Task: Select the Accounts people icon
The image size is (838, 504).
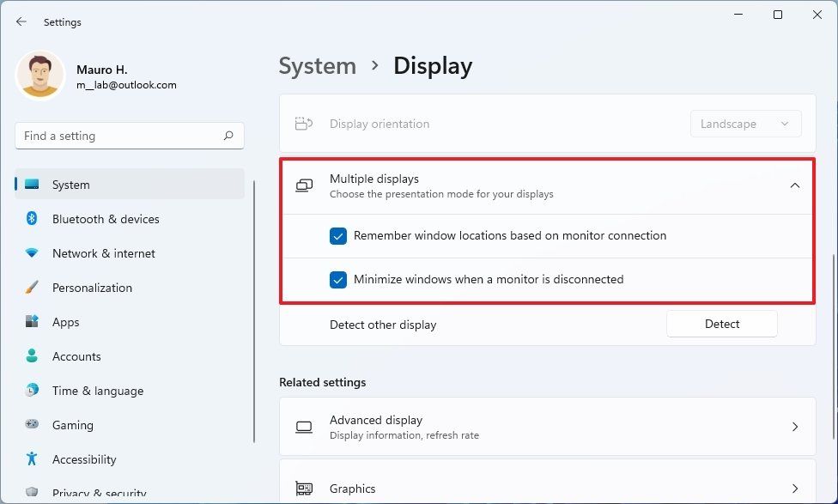Action: 31,356
